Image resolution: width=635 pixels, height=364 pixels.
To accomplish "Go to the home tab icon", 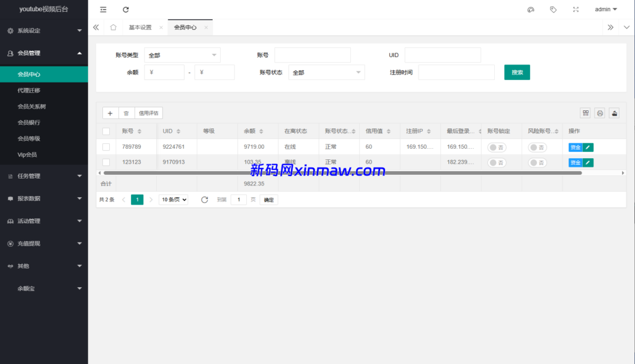I will coord(113,27).
